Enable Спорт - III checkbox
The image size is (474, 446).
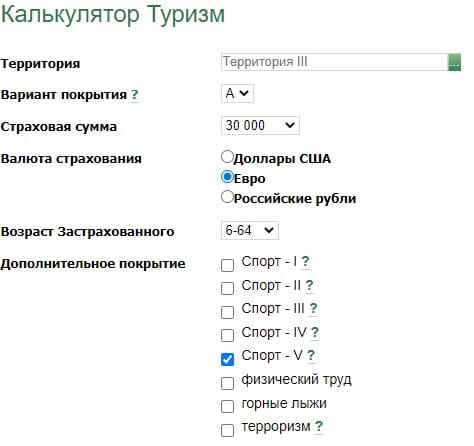pos(227,312)
